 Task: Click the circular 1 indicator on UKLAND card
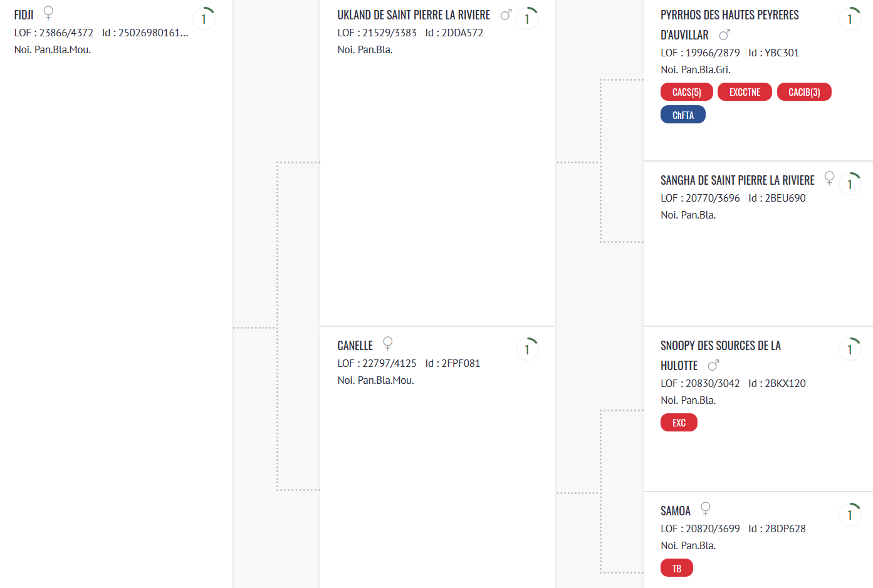527,18
